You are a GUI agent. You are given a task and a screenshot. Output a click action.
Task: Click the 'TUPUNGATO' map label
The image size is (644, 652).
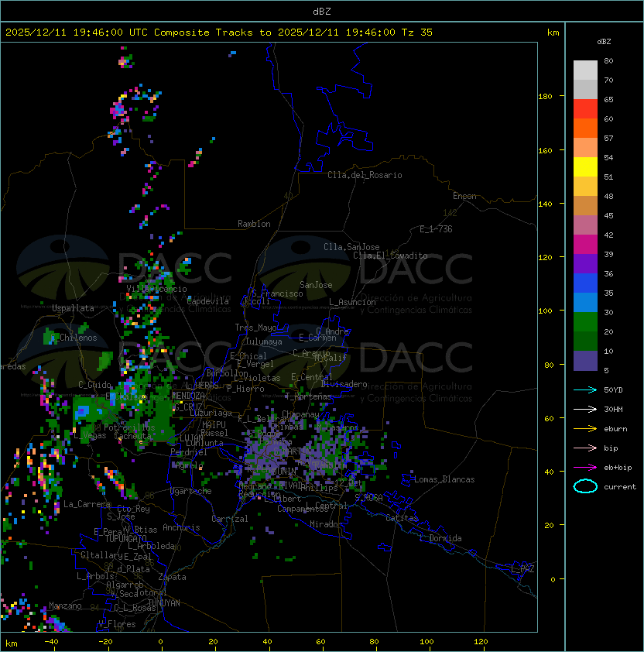pos(125,538)
